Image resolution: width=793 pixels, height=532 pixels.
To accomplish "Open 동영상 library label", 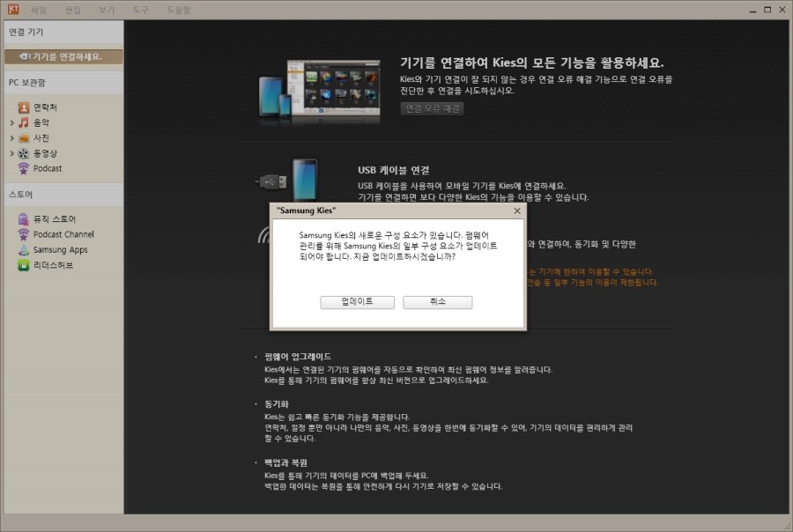I will coord(45,153).
